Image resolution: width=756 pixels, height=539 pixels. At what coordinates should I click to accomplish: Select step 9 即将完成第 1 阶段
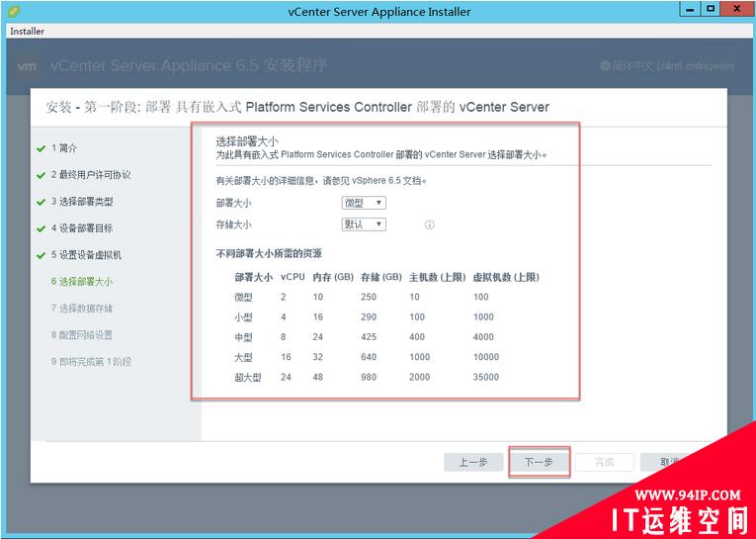[x=91, y=361]
